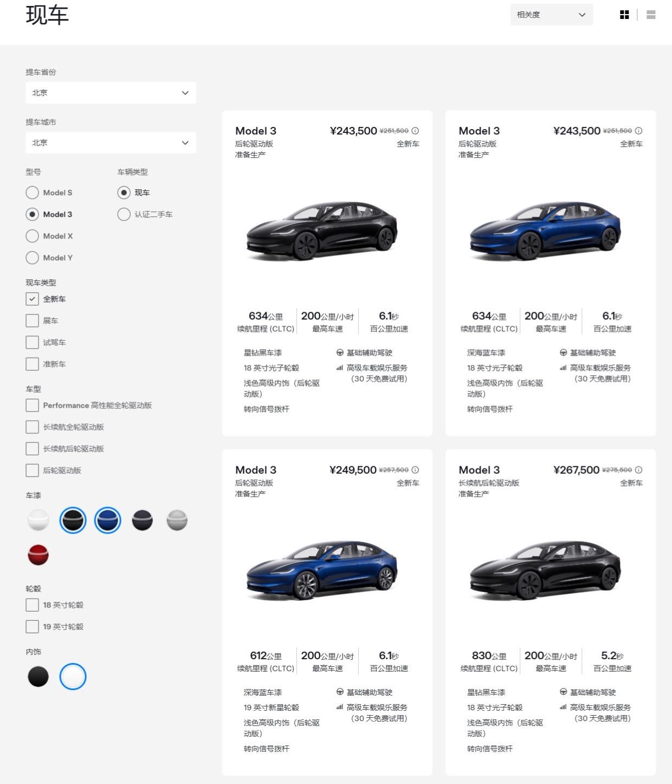Click 星钻黑车漆 text on 830公里 card
This screenshot has width=672, height=784.
coord(486,692)
